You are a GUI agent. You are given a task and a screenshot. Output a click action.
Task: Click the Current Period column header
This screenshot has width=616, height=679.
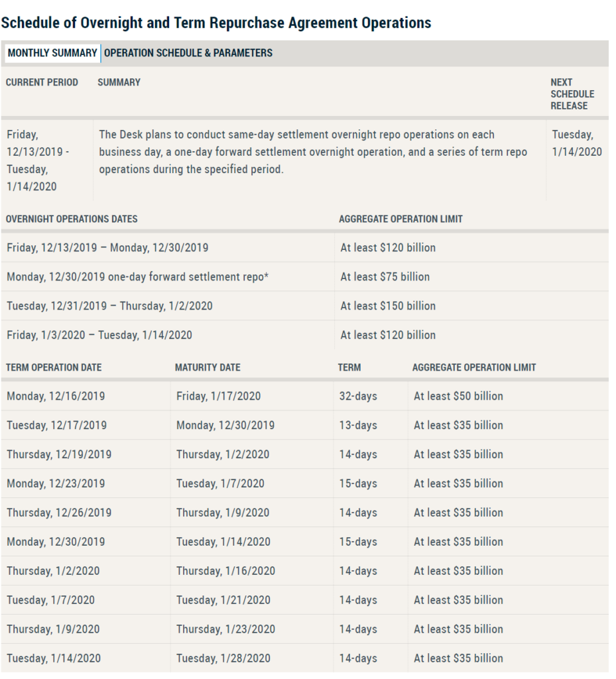click(x=42, y=82)
